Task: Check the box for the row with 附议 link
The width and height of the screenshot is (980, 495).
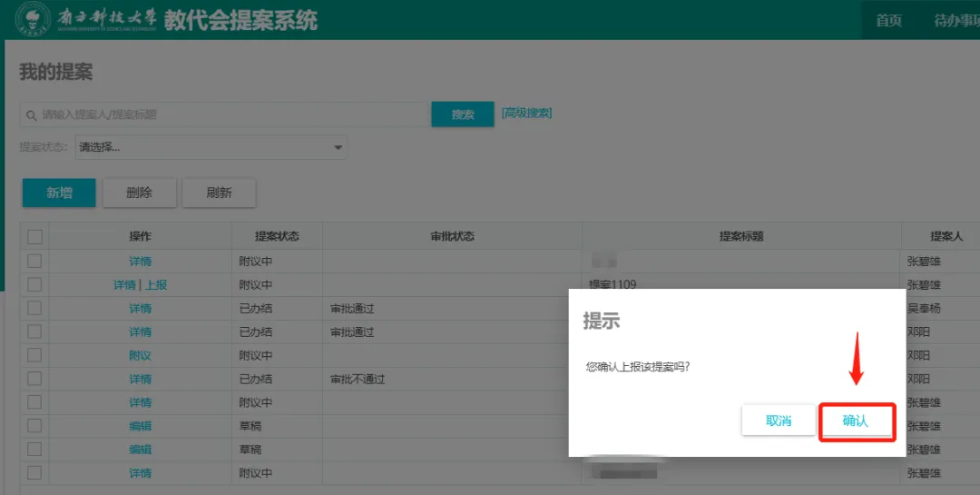Action: click(34, 356)
